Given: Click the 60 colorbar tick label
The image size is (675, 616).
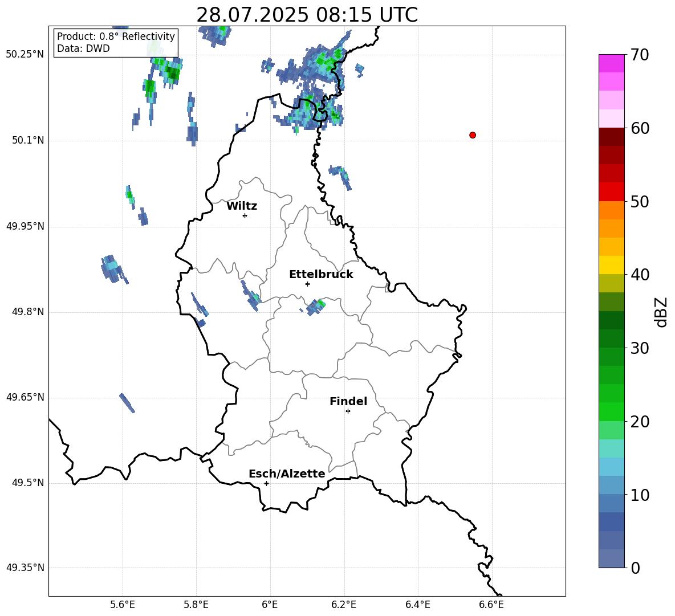Looking at the screenshot, I should (x=640, y=128).
